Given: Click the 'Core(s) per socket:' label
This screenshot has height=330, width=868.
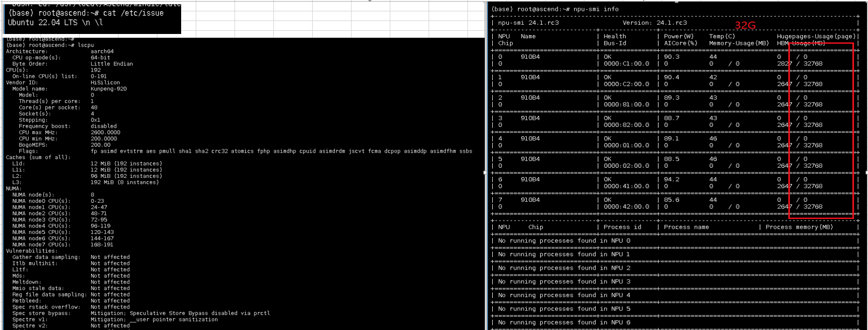Looking at the screenshot, I should (50, 107).
